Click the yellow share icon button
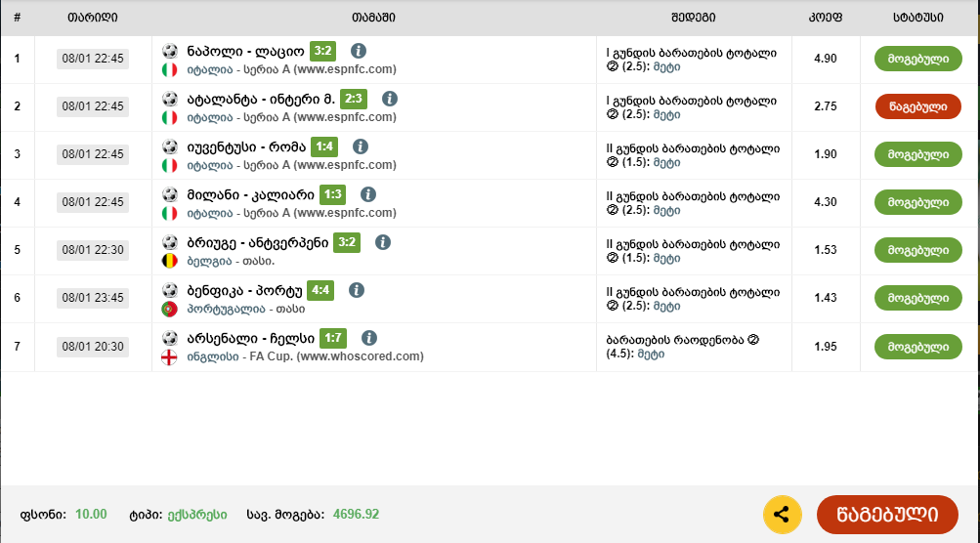The width and height of the screenshot is (980, 543). click(x=782, y=515)
